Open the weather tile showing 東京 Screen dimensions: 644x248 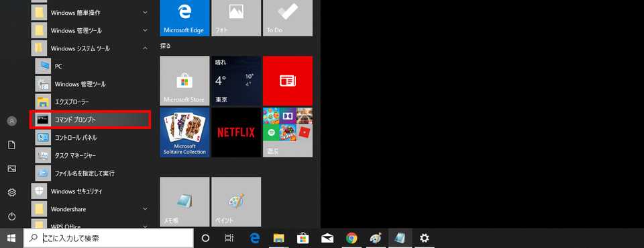[236, 81]
